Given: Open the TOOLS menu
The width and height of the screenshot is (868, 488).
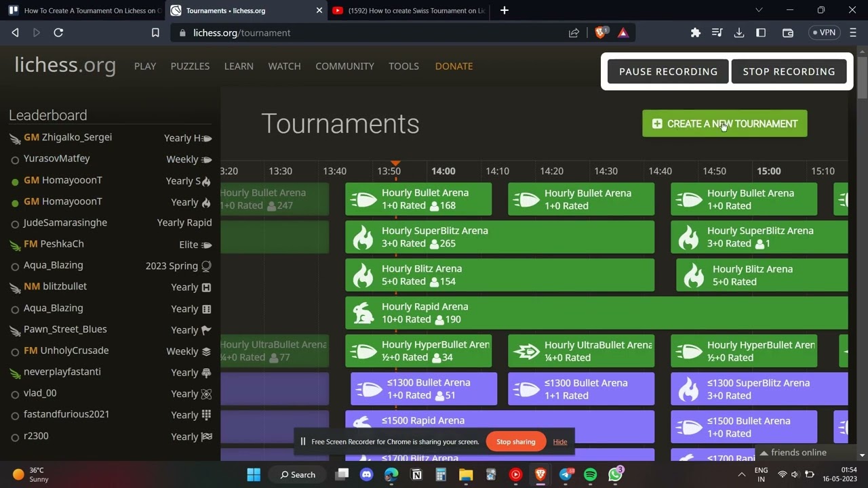Looking at the screenshot, I should [403, 66].
